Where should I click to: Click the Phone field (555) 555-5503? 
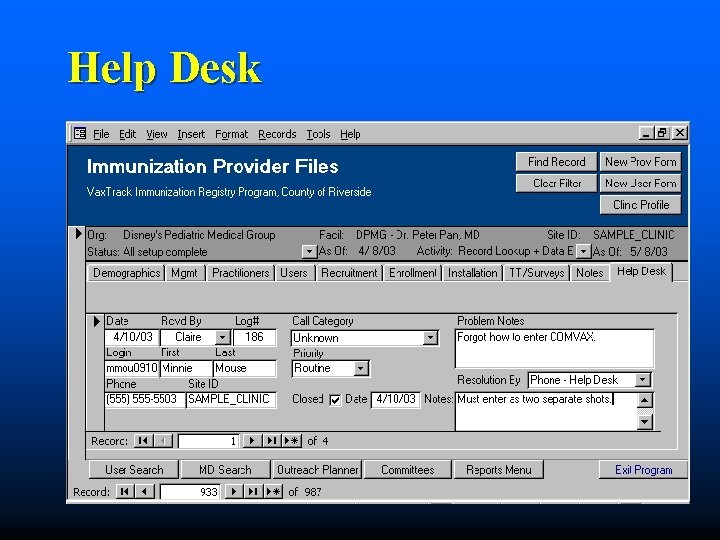[x=145, y=399]
